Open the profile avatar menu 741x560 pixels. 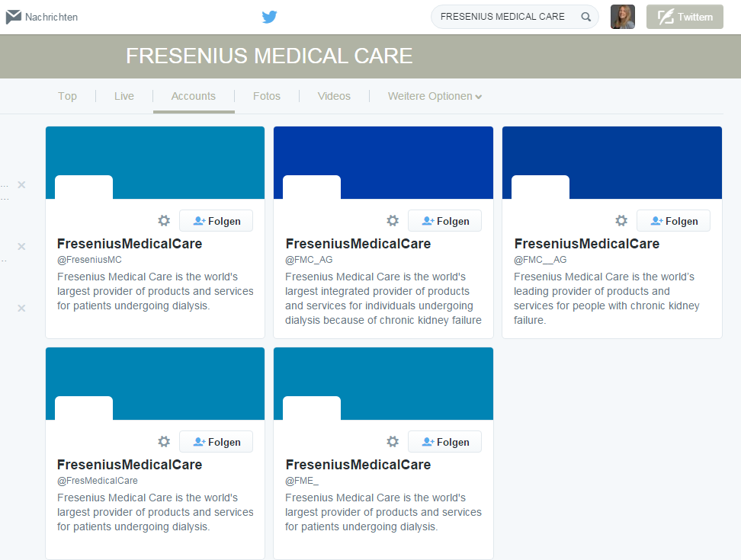tap(622, 17)
